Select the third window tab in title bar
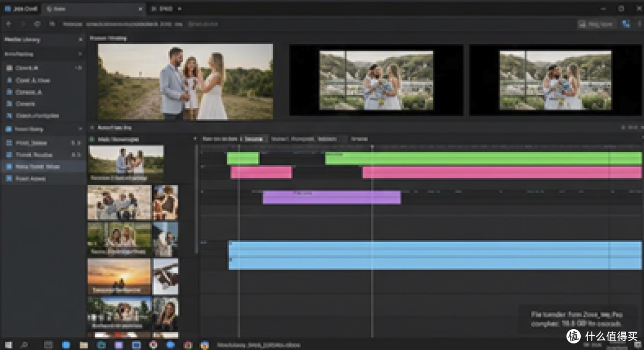 click(x=162, y=8)
